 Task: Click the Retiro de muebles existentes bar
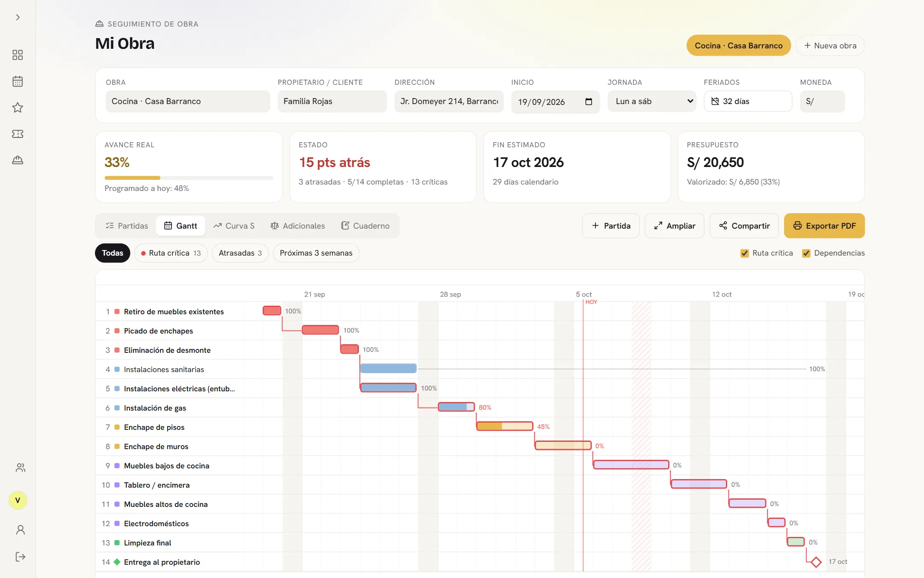272,311
